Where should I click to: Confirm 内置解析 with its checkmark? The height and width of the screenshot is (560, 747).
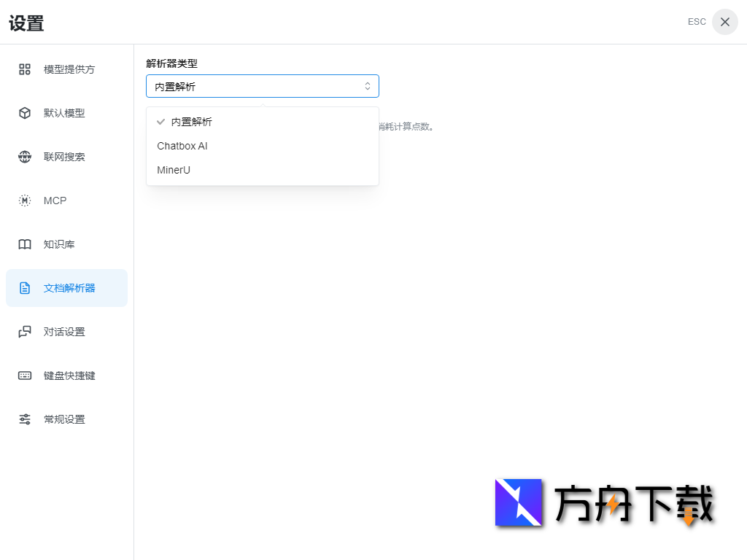click(191, 122)
